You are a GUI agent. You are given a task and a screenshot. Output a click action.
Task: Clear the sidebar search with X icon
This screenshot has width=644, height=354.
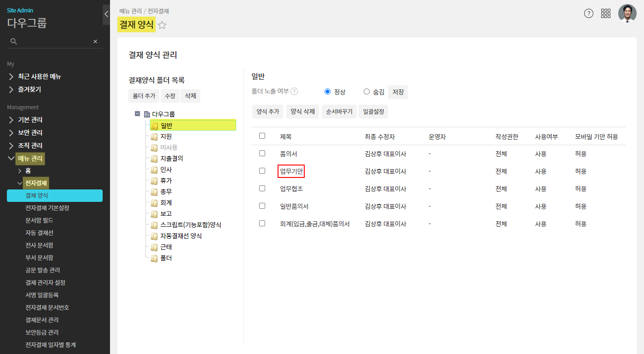[95, 41]
